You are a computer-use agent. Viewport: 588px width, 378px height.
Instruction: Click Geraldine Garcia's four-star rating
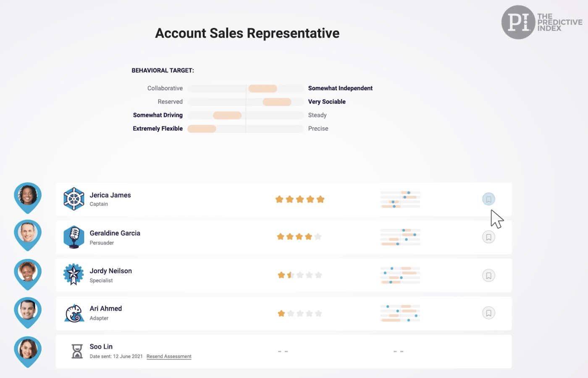(x=299, y=236)
